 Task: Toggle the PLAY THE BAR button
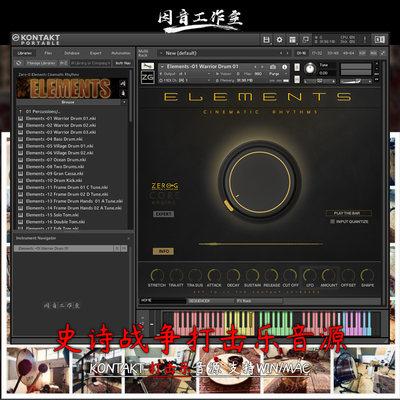tap(348, 213)
